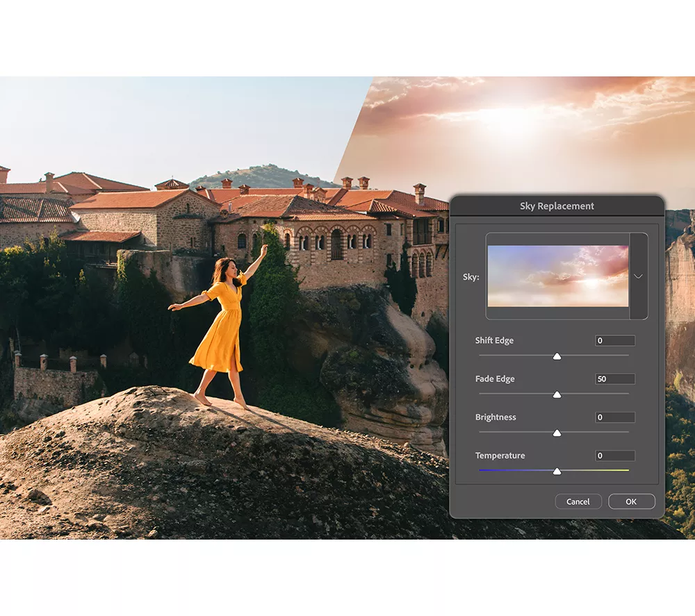Image resolution: width=695 pixels, height=616 pixels.
Task: Click the Fade Edge label text
Action: pyautogui.click(x=494, y=378)
